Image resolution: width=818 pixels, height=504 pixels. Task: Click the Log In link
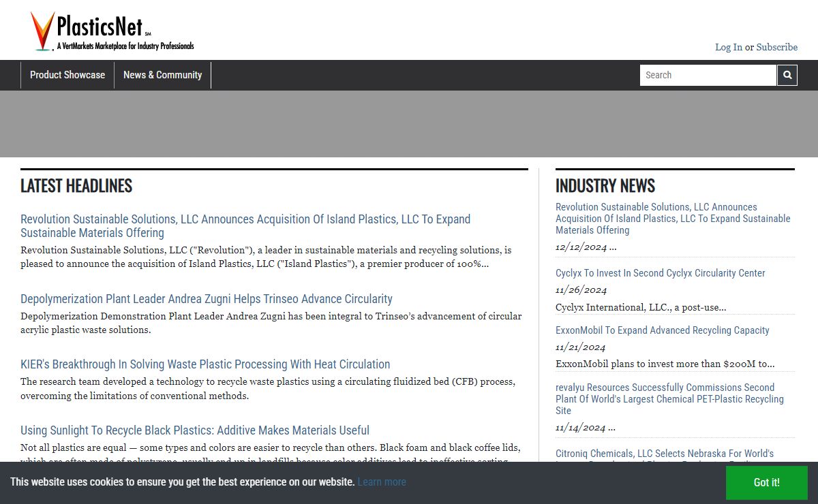[x=729, y=47]
